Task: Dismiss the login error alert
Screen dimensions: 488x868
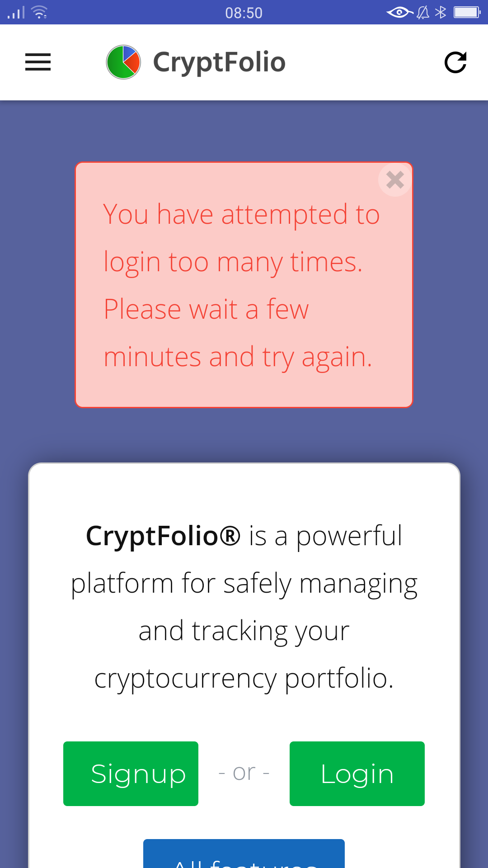Action: 395,180
